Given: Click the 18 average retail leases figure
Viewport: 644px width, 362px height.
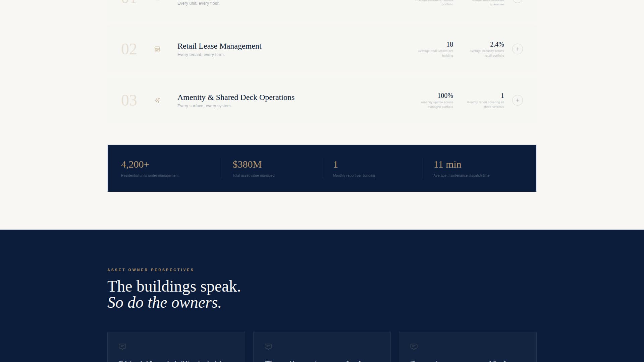Looking at the screenshot, I should (449, 44).
